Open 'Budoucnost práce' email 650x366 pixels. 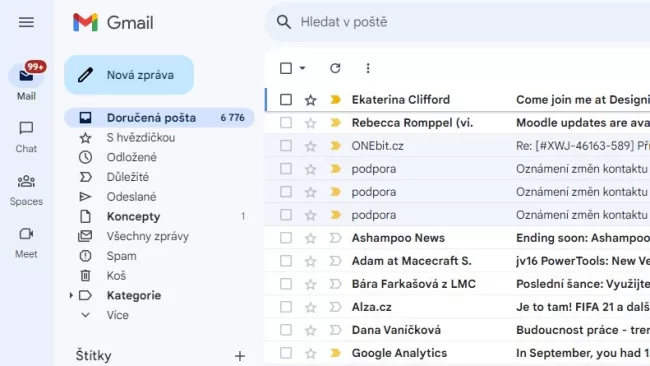[x=583, y=330]
